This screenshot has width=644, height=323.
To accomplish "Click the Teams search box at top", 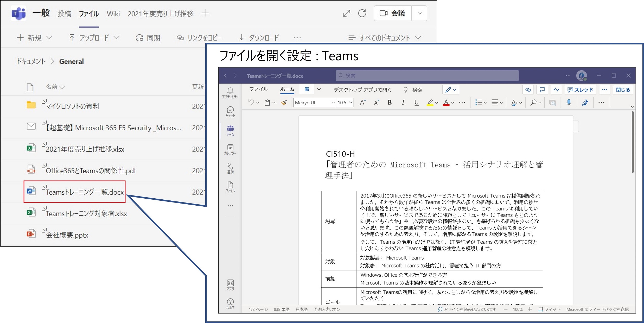I will 427,75.
